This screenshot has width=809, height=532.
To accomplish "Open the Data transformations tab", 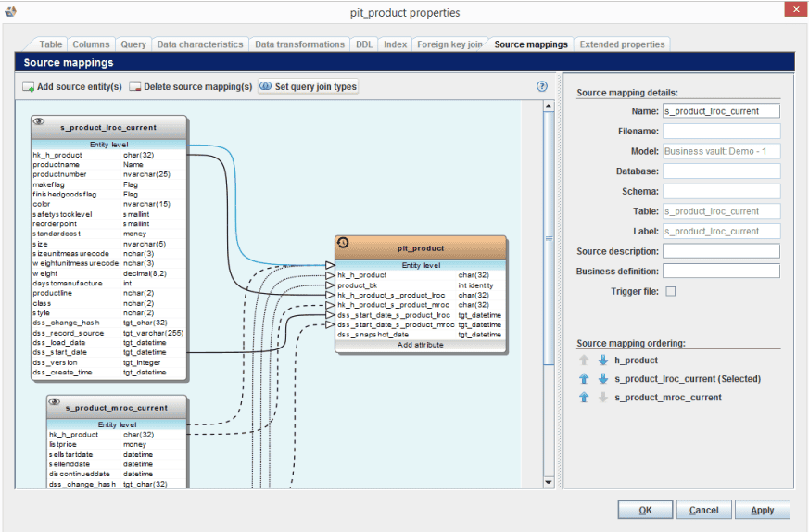I will click(x=299, y=44).
